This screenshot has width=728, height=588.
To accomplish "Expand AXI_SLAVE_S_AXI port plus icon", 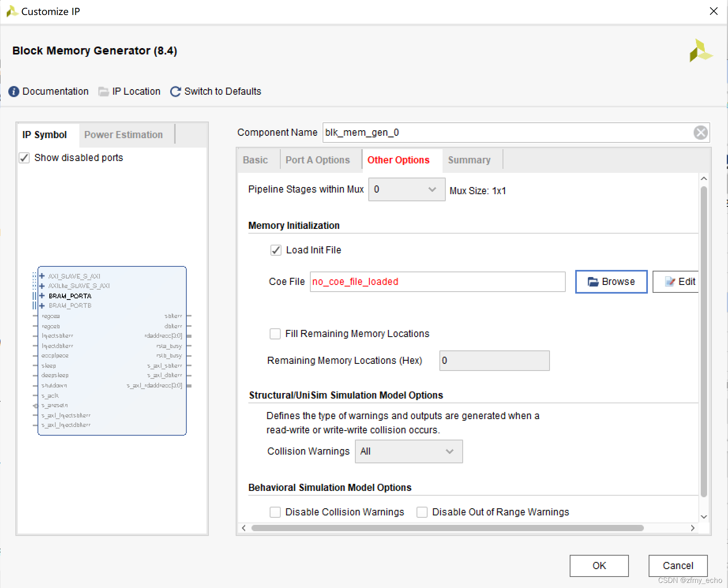I will pyautogui.click(x=42, y=276).
